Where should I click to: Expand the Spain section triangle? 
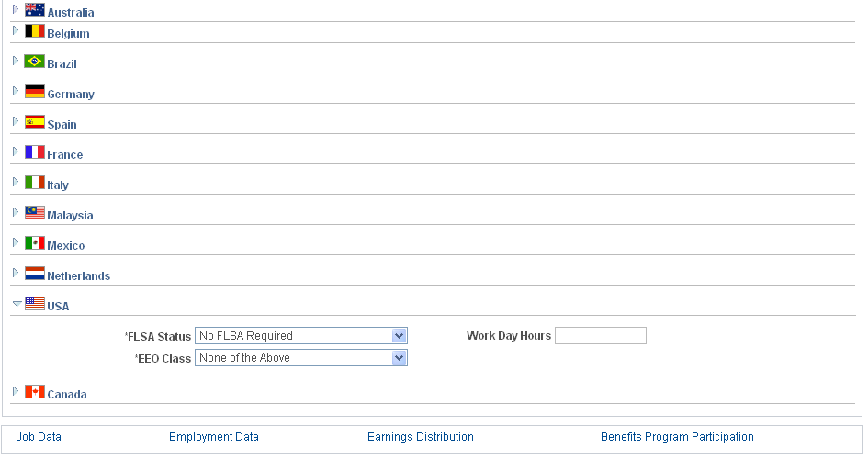tap(16, 121)
